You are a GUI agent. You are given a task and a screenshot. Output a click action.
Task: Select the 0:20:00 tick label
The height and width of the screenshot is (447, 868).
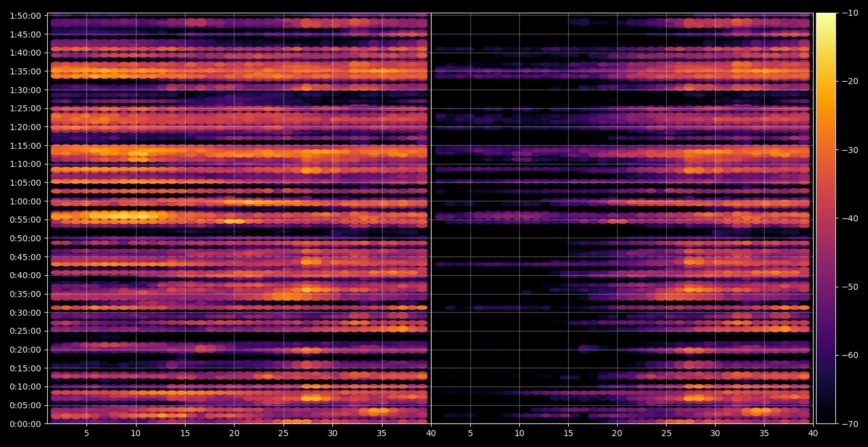[26, 350]
